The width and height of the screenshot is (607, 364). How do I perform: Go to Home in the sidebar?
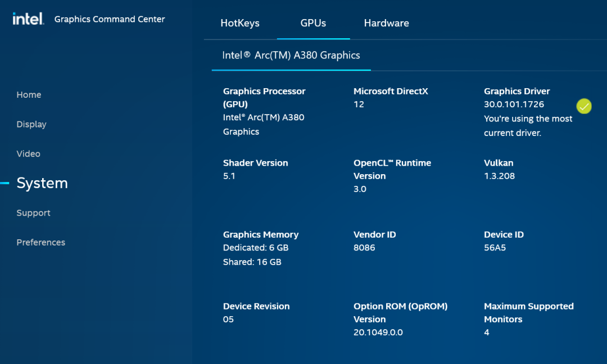(29, 95)
